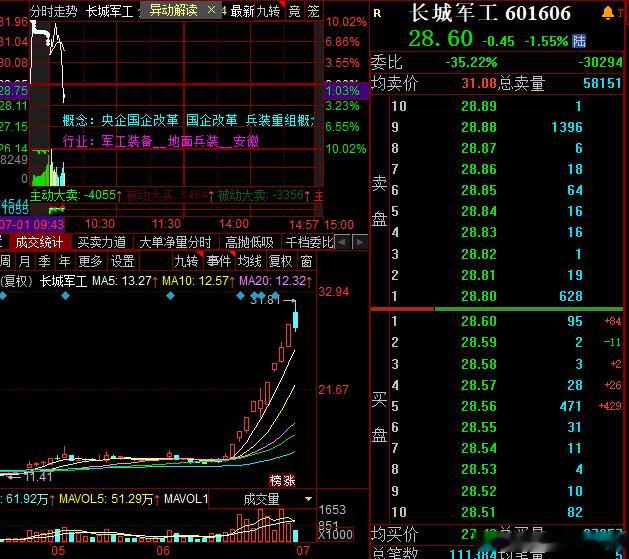
Task: Select the 周 weekly period
Action: tap(6, 261)
